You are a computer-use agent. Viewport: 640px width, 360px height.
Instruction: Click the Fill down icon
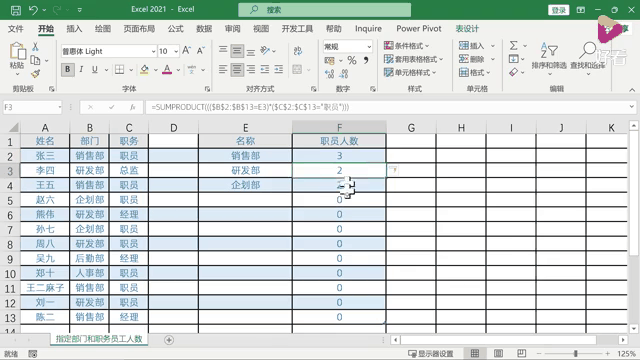[513, 59]
